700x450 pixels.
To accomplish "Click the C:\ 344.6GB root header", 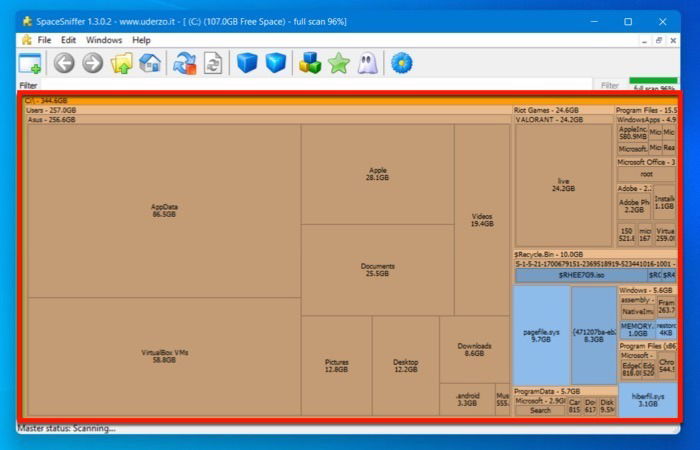I will click(x=350, y=101).
